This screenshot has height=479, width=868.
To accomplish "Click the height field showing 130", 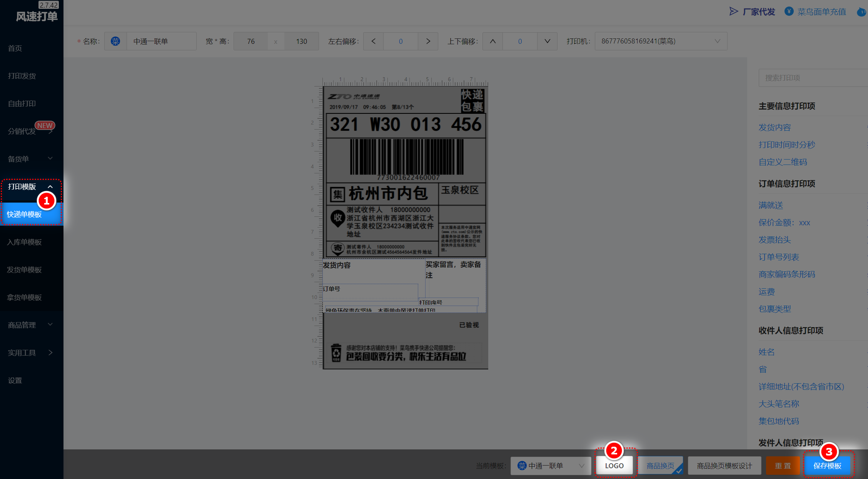I will (x=302, y=41).
